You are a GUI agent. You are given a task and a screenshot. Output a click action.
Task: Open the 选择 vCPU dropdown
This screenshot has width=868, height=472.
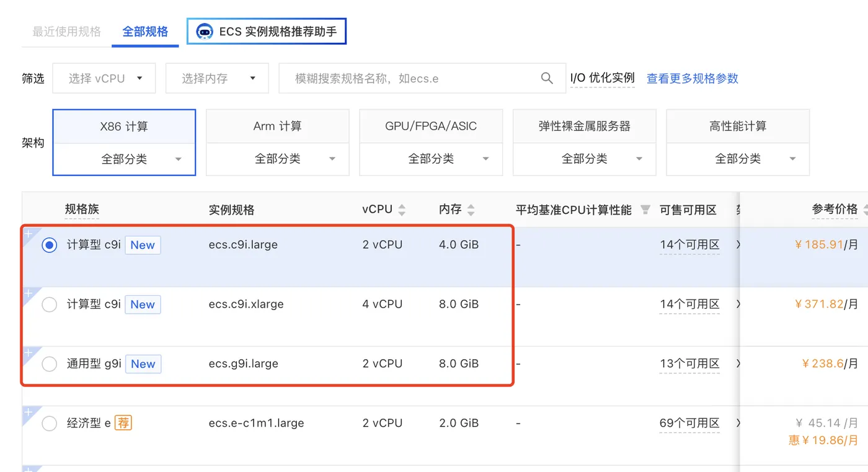[104, 79]
